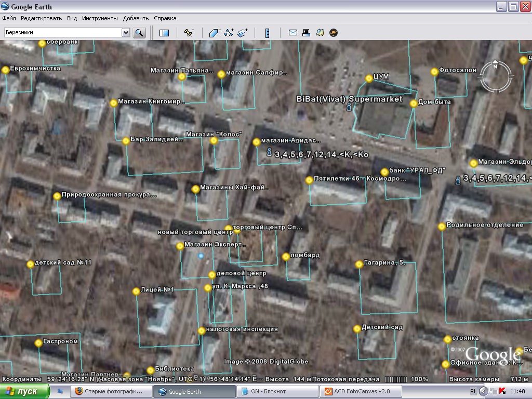Screen dimensions: 532x399
Task: Click the Print icon in toolbar
Action: (x=307, y=33)
